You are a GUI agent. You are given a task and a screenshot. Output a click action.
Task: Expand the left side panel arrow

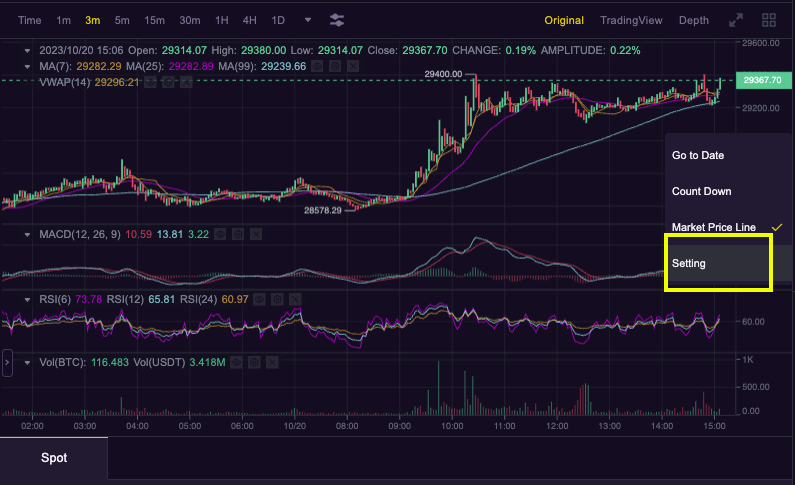pyautogui.click(x=7, y=362)
